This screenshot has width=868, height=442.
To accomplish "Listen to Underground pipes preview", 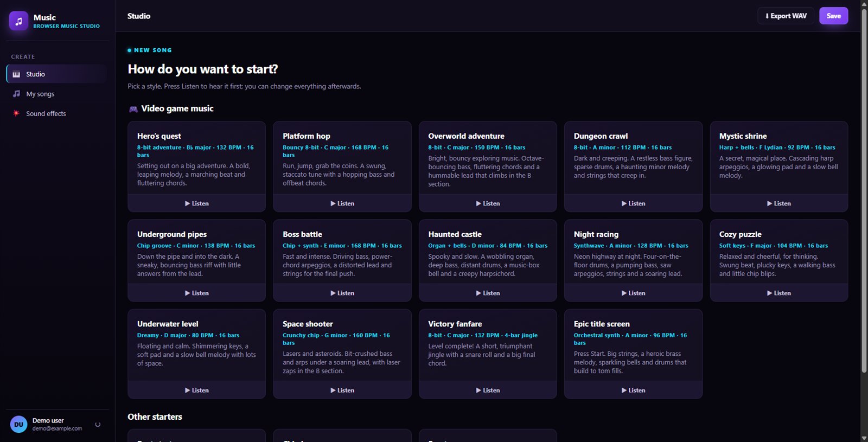I will [196, 293].
